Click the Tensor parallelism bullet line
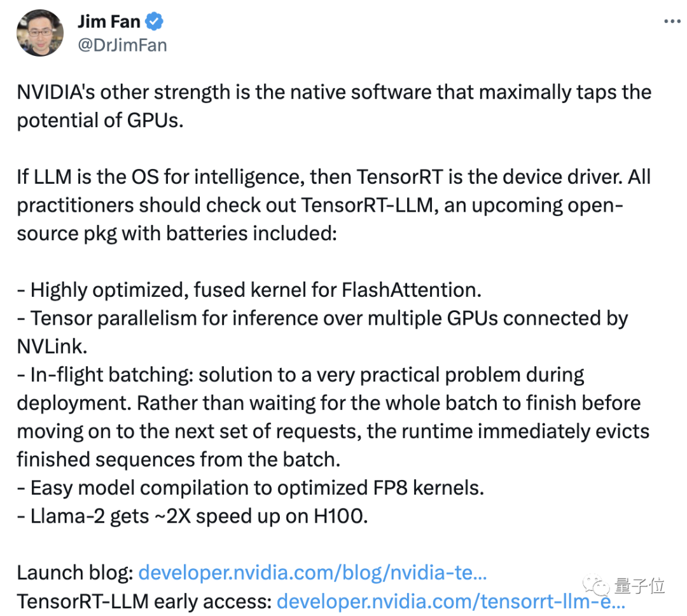 [x=322, y=318]
